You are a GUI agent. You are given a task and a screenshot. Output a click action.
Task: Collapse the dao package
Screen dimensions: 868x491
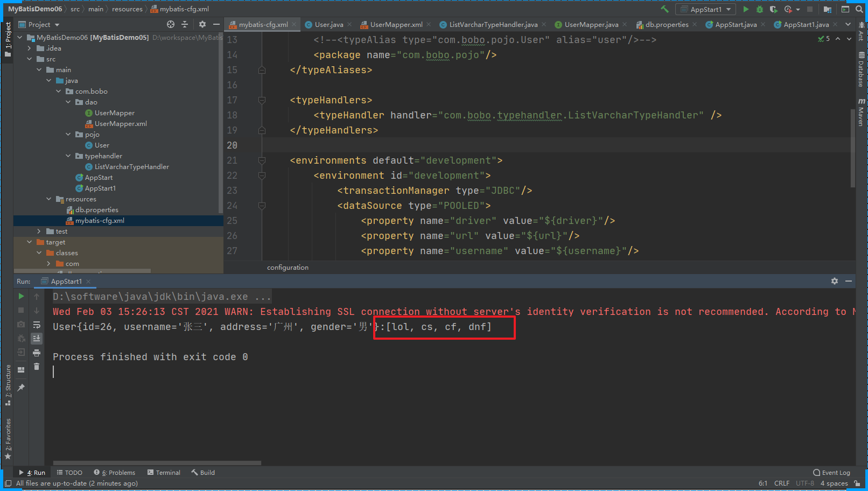tap(68, 102)
